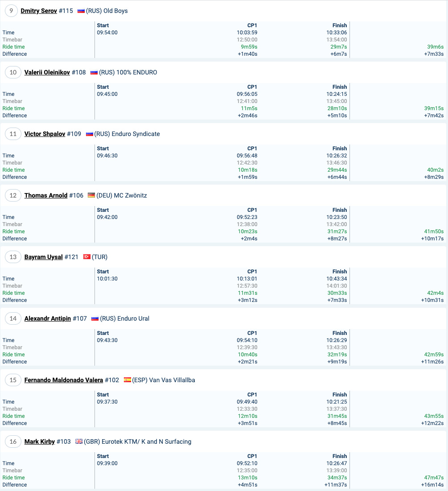Select Bayram Uysal name link
This screenshot has width=448, height=491.
point(44,257)
